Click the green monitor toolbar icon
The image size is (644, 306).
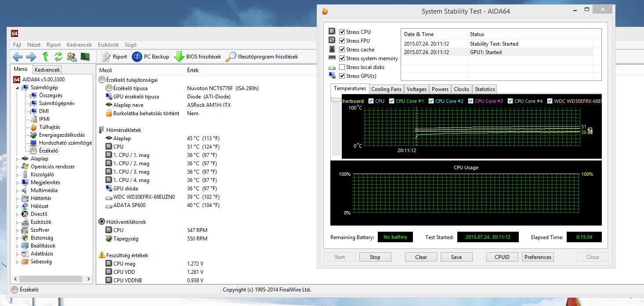pos(85,56)
